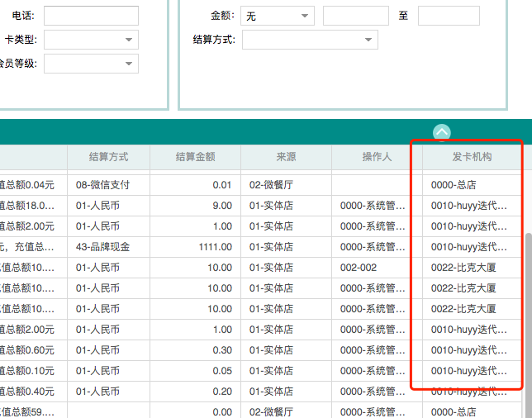Image resolution: width=532 pixels, height=418 pixels.
Task: Click 01-实体店 in the 1111.00 row
Action: point(287,247)
